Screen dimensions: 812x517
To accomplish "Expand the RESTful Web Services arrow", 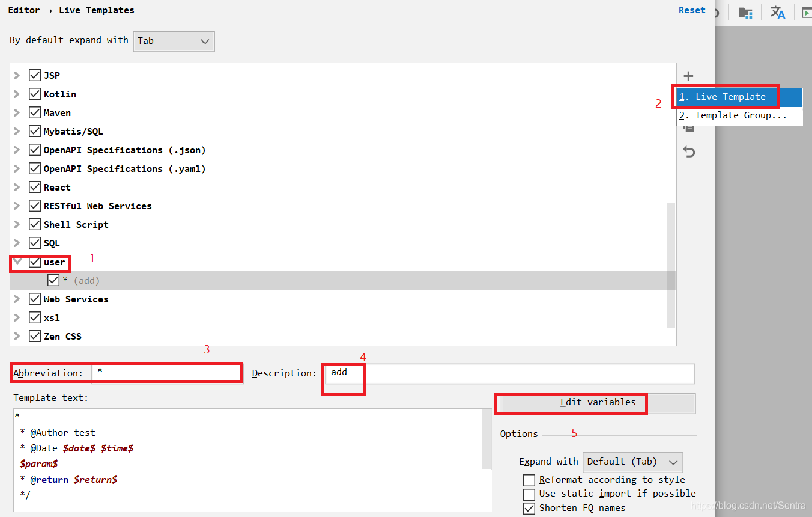I will pos(17,206).
